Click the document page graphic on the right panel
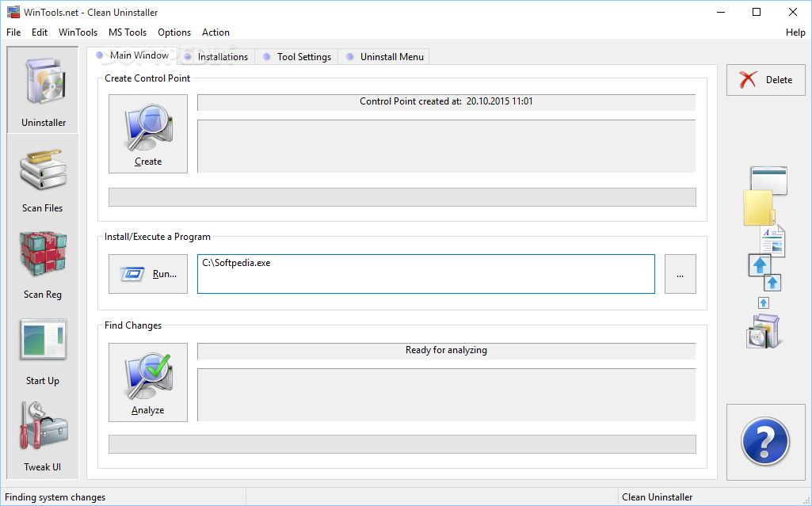This screenshot has width=812, height=506. pyautogui.click(x=772, y=241)
